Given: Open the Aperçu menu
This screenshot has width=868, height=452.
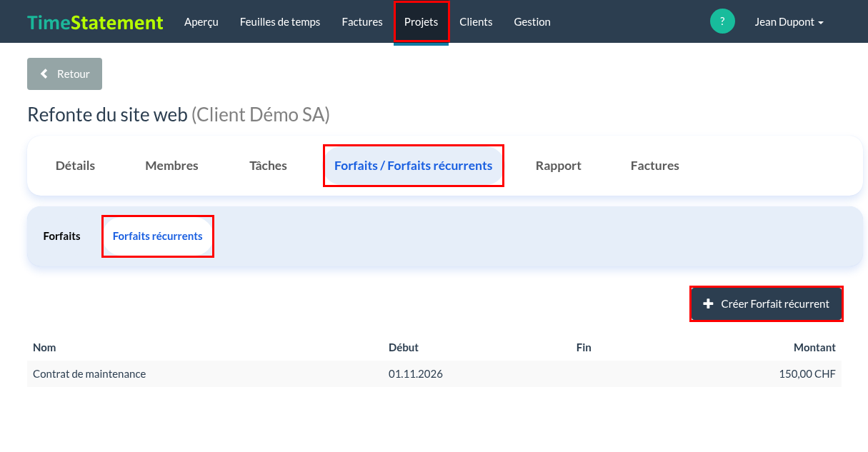Looking at the screenshot, I should [x=201, y=22].
